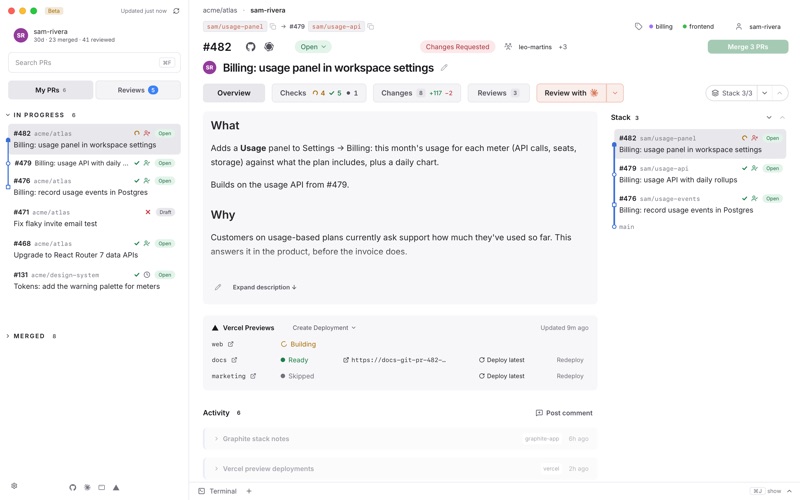Select #476 sam/usage-events in the Stack panel
This screenshot has width=800, height=500.
click(700, 205)
